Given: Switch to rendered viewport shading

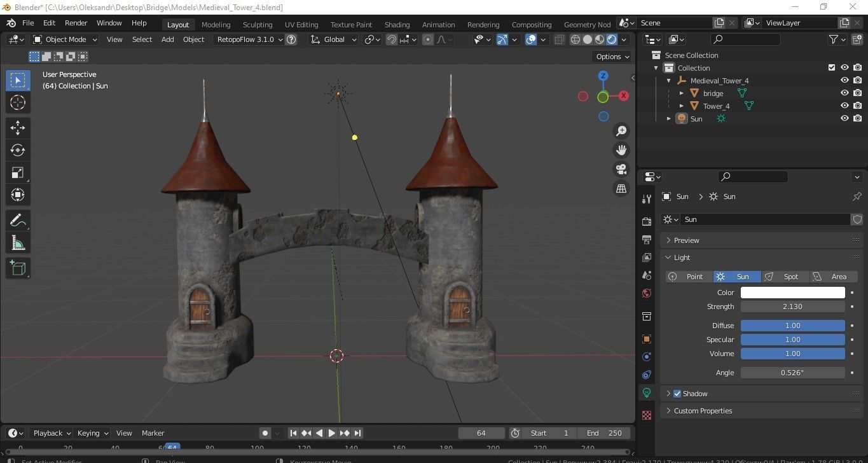Looking at the screenshot, I should tap(612, 39).
